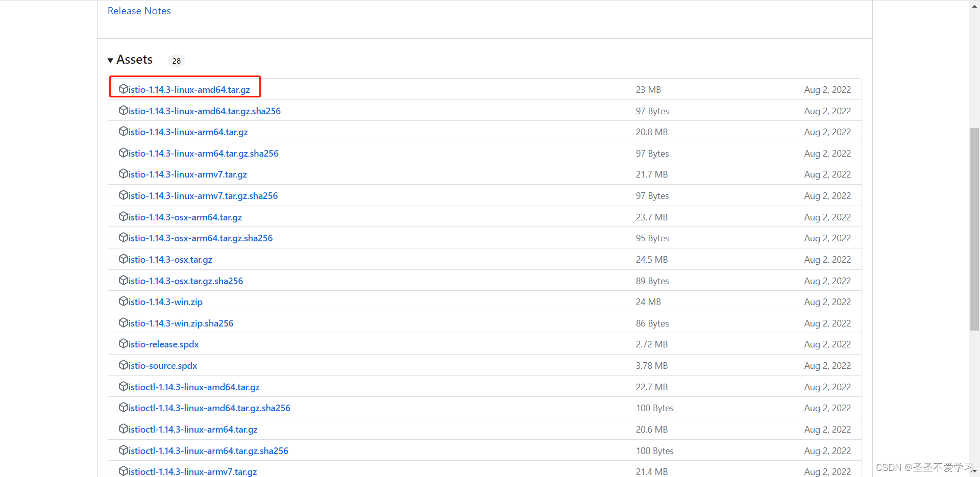The image size is (980, 477).
Task: Click the 89 Bytes size value
Action: (x=652, y=281)
